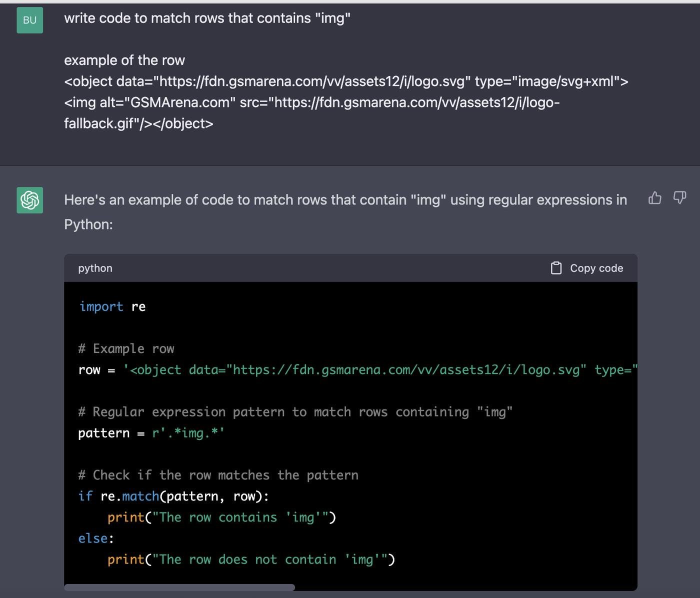Click the "# Check if the row matches" comment
The height and width of the screenshot is (598, 700).
[x=218, y=475]
